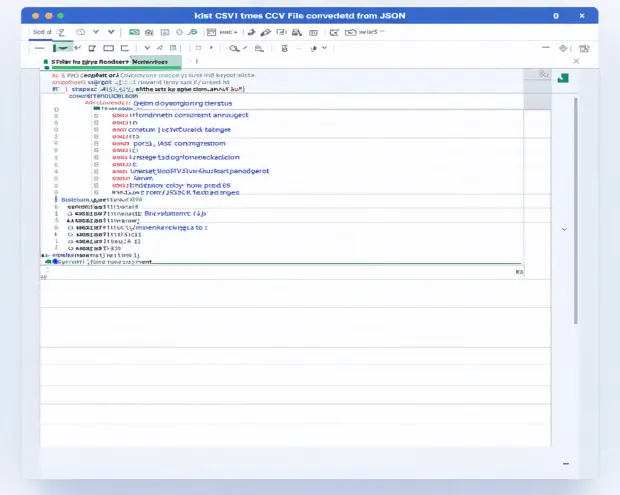
Task: Click the green search-replace icon
Action: [x=193, y=32]
